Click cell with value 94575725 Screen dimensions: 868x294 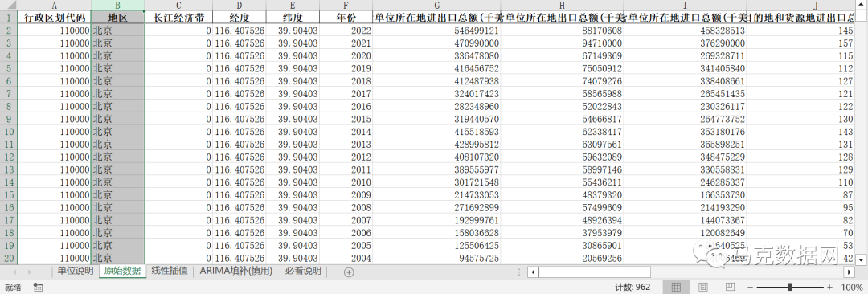click(436, 258)
